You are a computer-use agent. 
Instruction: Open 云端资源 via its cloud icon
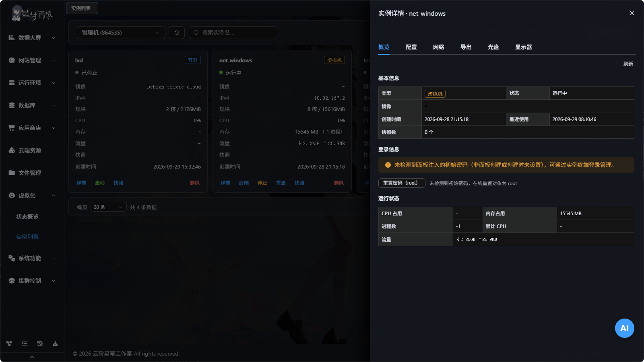click(x=12, y=150)
